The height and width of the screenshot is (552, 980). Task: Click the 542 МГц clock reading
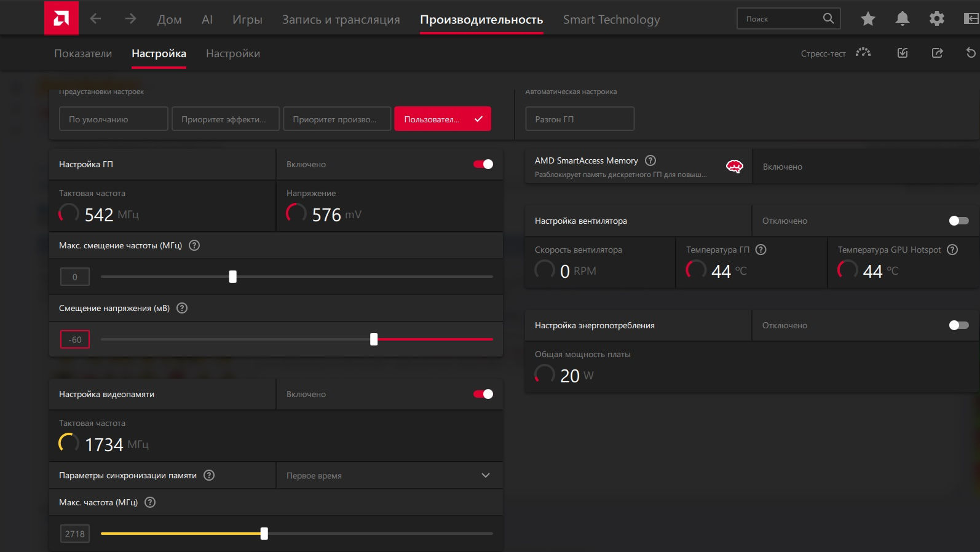click(111, 215)
